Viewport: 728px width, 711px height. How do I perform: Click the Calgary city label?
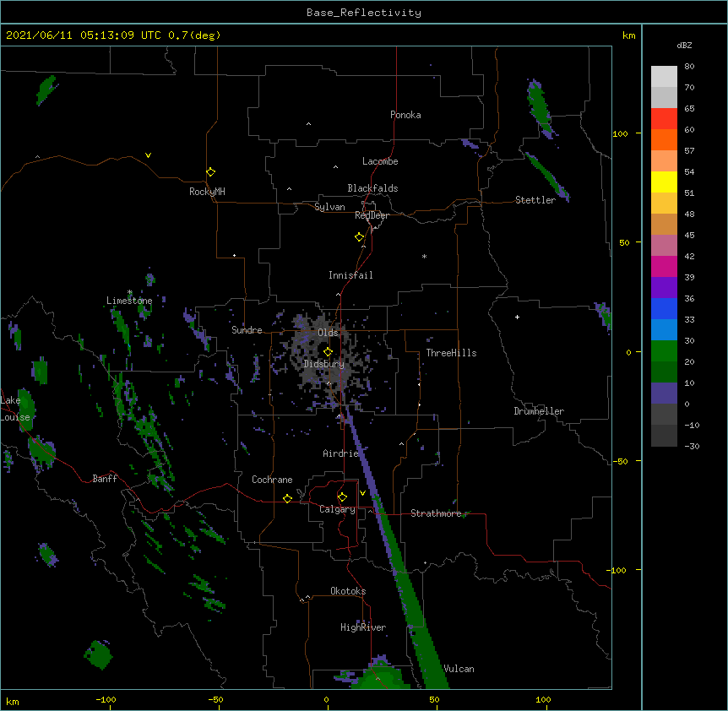(x=337, y=509)
